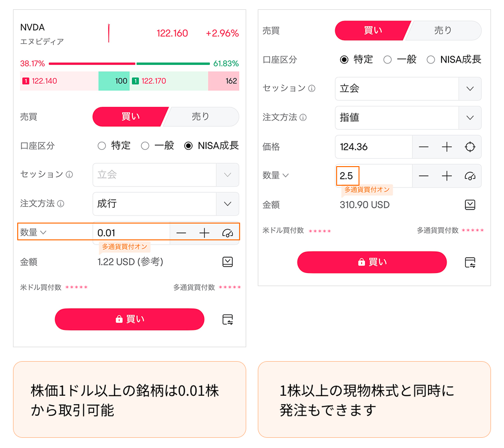
Task: Click the icon beside 1.22 USD amount
Action: (228, 262)
